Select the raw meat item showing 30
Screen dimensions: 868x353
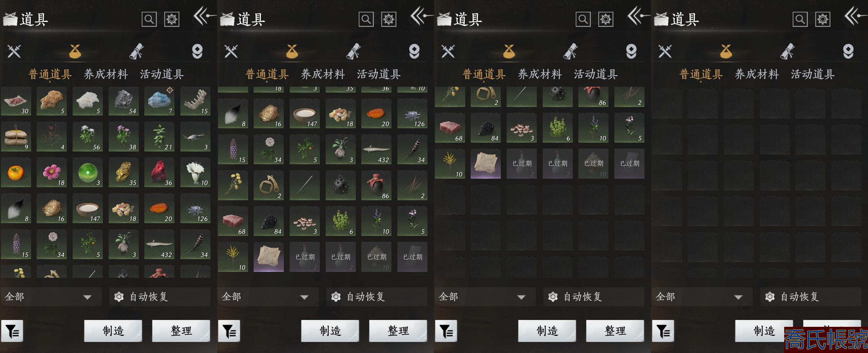16,101
